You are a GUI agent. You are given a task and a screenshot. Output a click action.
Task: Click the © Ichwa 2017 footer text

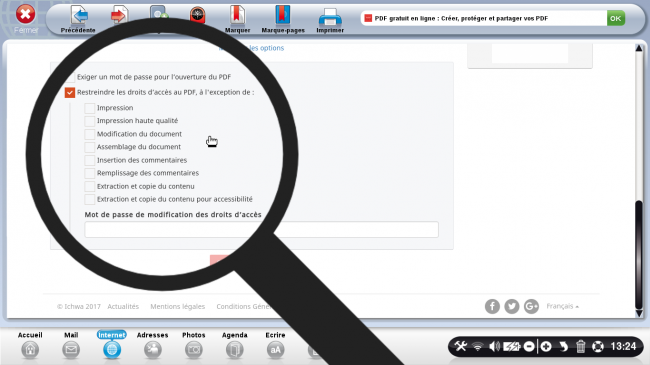(79, 307)
